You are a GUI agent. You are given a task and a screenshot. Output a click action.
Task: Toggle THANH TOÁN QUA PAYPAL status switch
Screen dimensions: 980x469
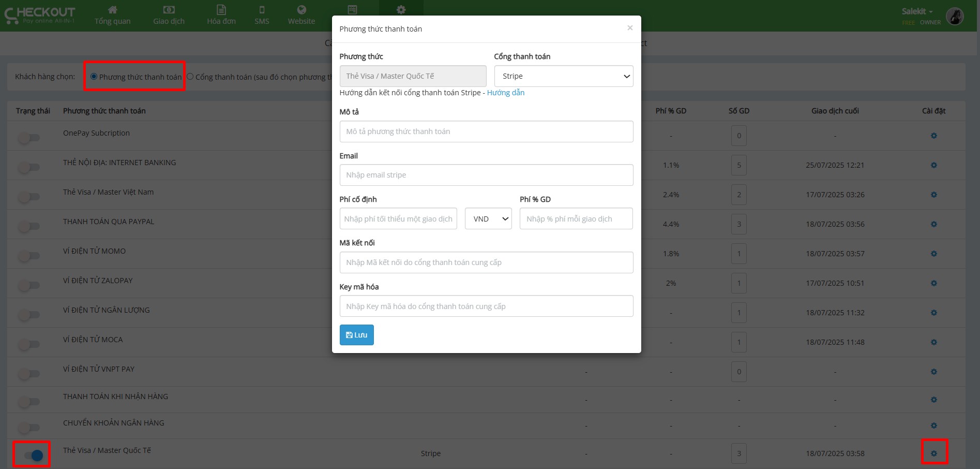click(29, 226)
